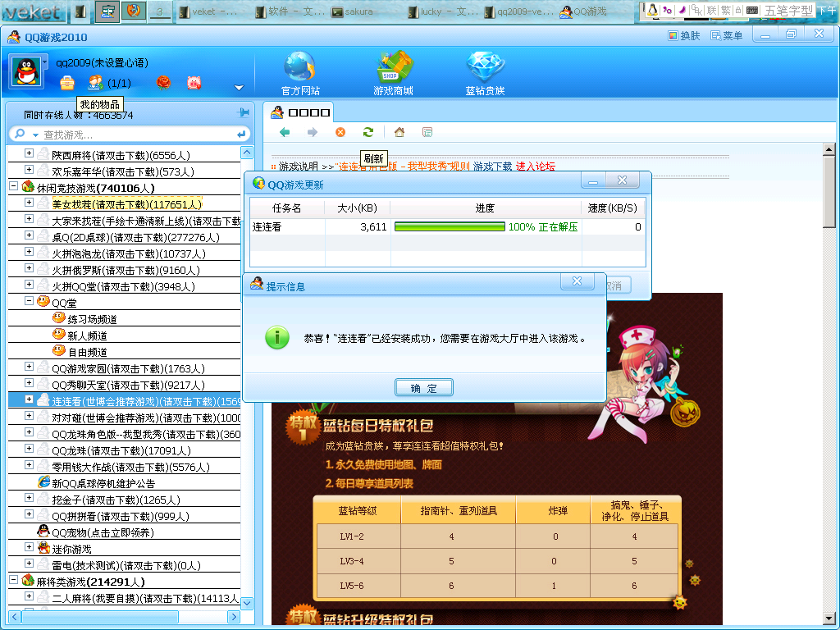Go forward in the embedded browser
840x630 pixels.
tap(313, 132)
